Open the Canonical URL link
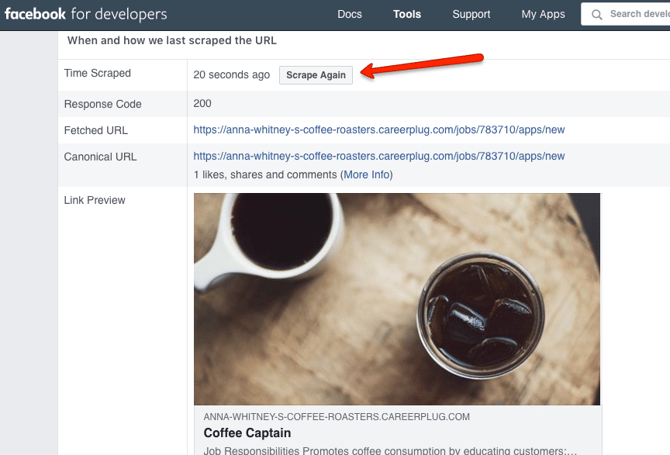This screenshot has width=670, height=455. click(x=379, y=156)
